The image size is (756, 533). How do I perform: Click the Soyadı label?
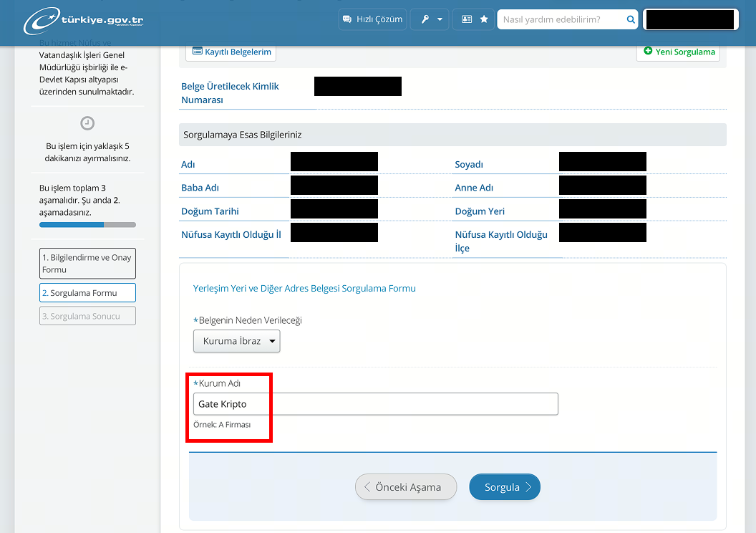click(x=469, y=165)
